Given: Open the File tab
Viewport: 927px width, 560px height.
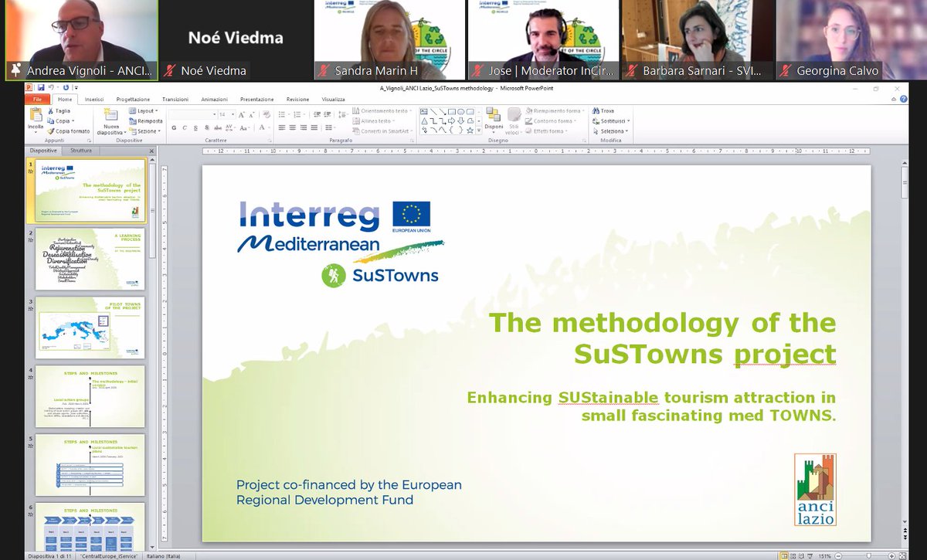Looking at the screenshot, I should (37, 100).
